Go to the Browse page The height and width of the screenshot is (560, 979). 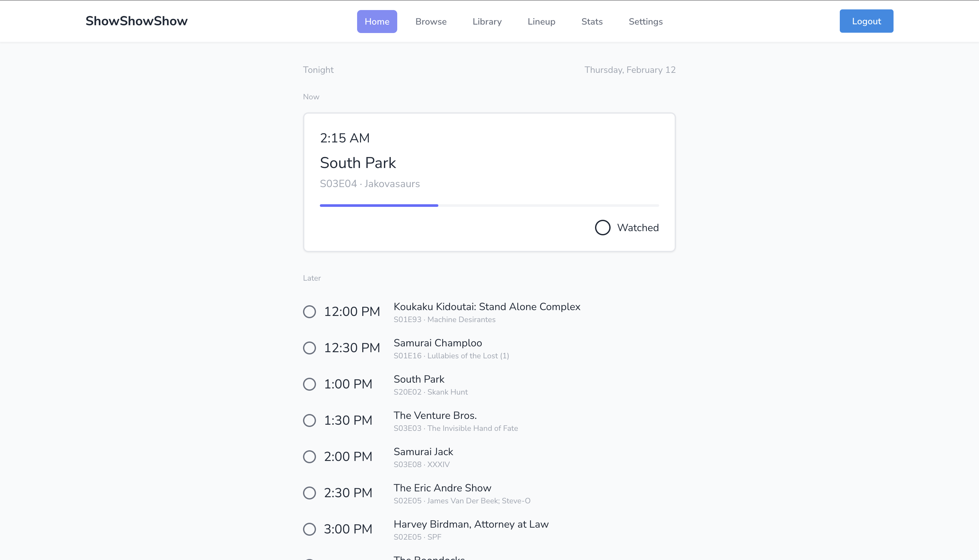pyautogui.click(x=431, y=22)
